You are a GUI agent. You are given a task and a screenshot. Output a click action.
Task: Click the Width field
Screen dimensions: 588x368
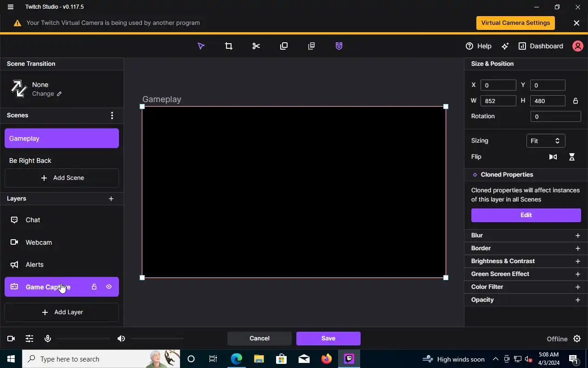tap(498, 101)
